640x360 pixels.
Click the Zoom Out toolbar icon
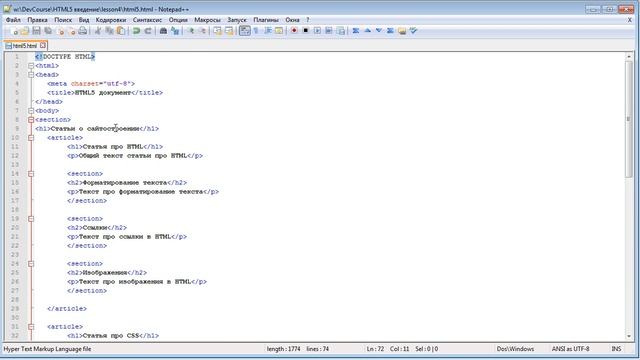(202, 31)
